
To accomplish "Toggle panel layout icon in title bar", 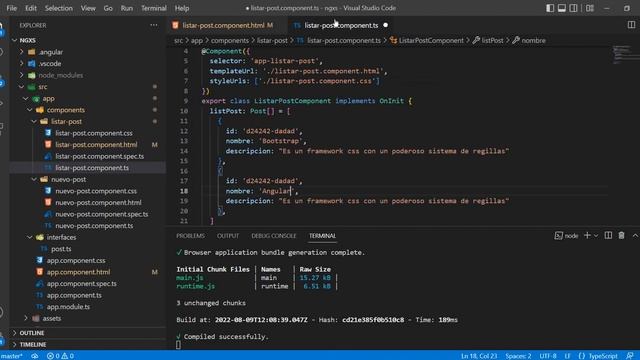I will 562,8.
